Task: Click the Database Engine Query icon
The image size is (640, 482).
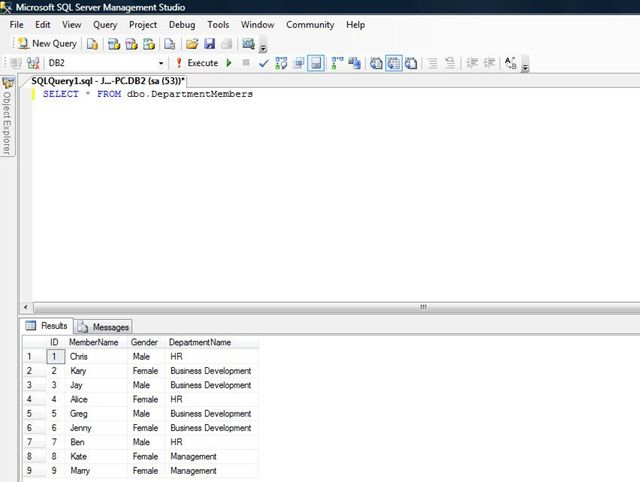Action: tap(93, 44)
